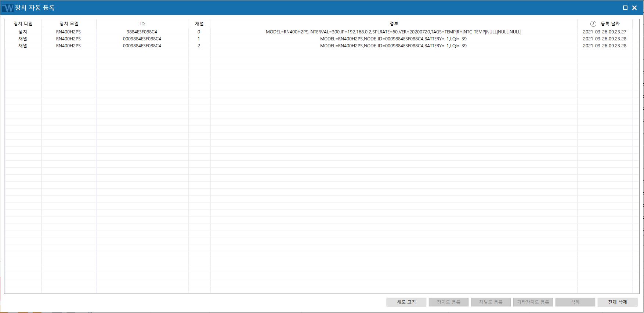Click the 채널로 등록 button

click(x=491, y=302)
